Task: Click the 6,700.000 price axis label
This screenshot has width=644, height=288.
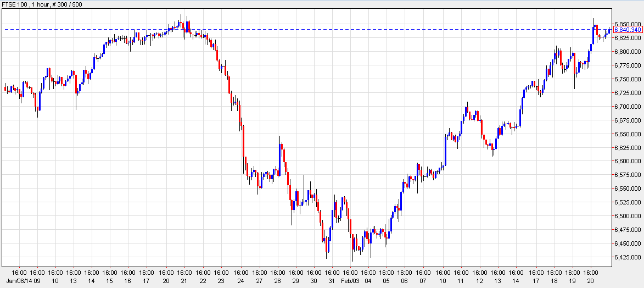Action: tap(628, 107)
